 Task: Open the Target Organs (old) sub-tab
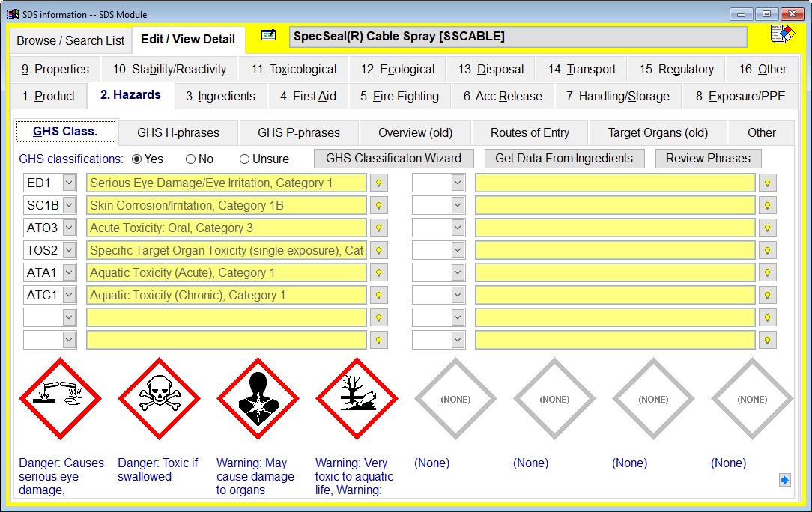click(658, 133)
